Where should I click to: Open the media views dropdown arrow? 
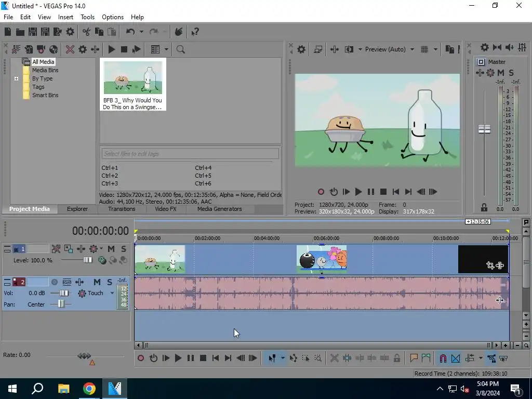coord(166,49)
